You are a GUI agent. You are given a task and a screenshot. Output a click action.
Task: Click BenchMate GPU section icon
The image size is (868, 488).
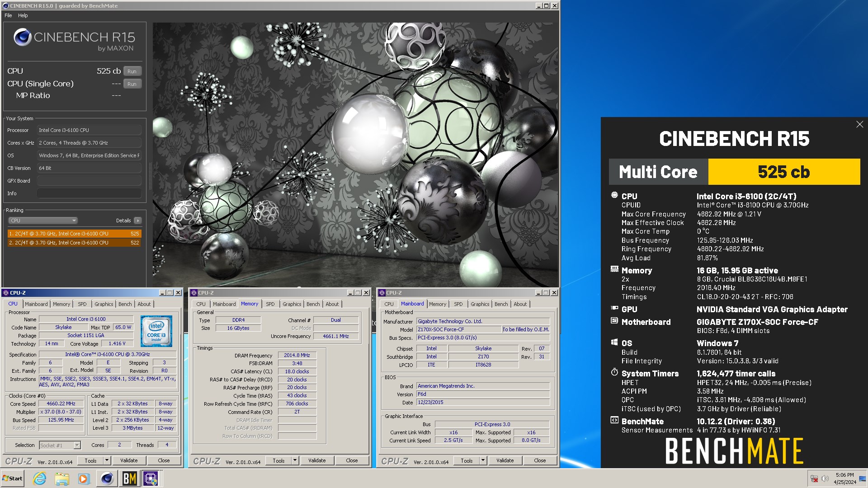click(614, 308)
